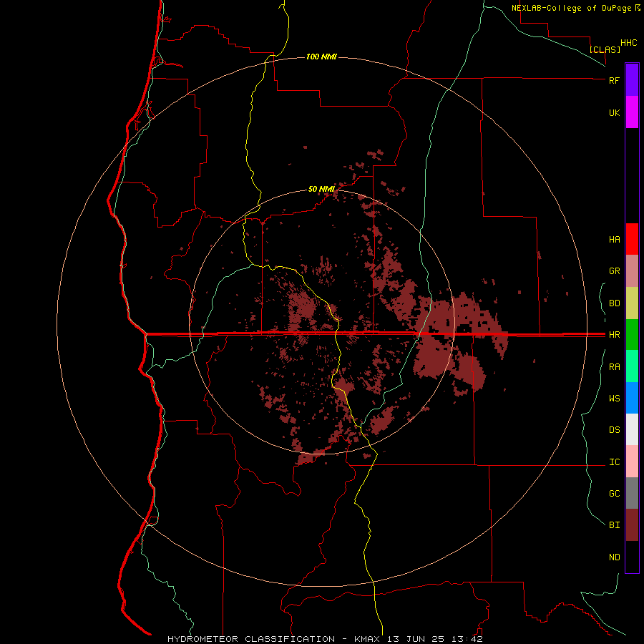
Task: Click the GR legend label
Action: click(614, 271)
